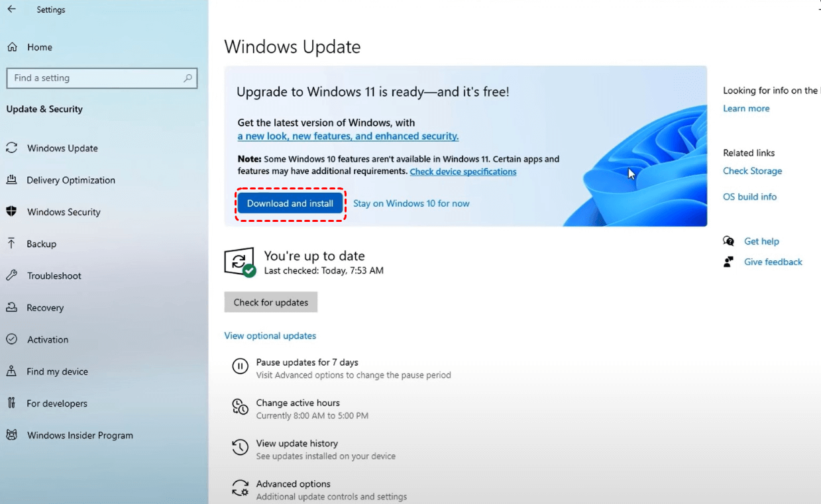Open OS build info link

749,197
